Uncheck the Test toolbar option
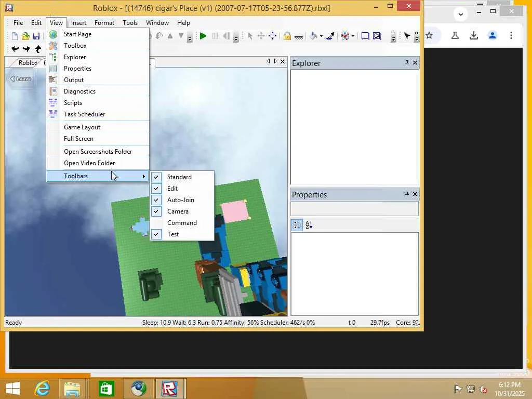 click(x=182, y=234)
